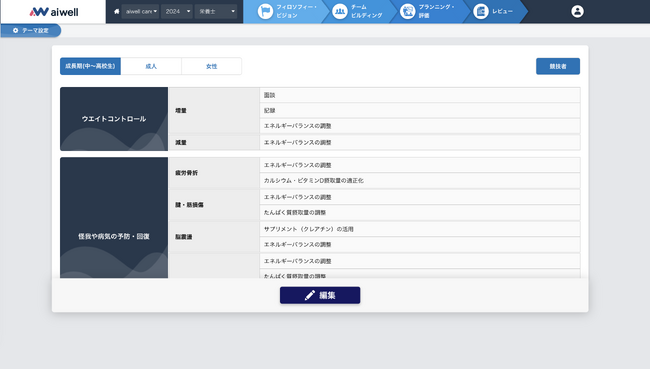Open レビュー step icon
Viewport: 650px width, 369px height.
pos(481,11)
